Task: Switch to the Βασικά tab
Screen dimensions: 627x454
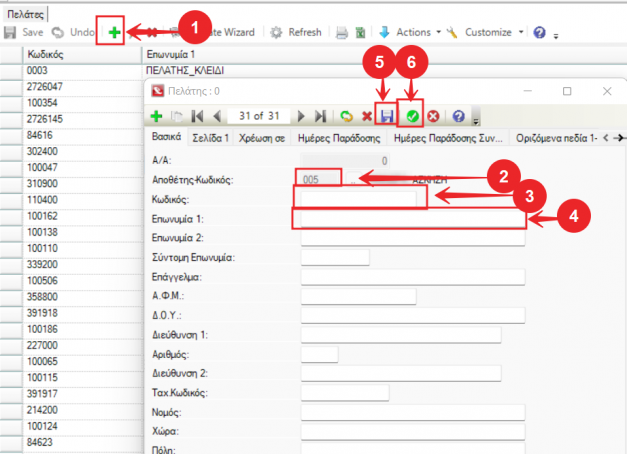Action: (166, 137)
